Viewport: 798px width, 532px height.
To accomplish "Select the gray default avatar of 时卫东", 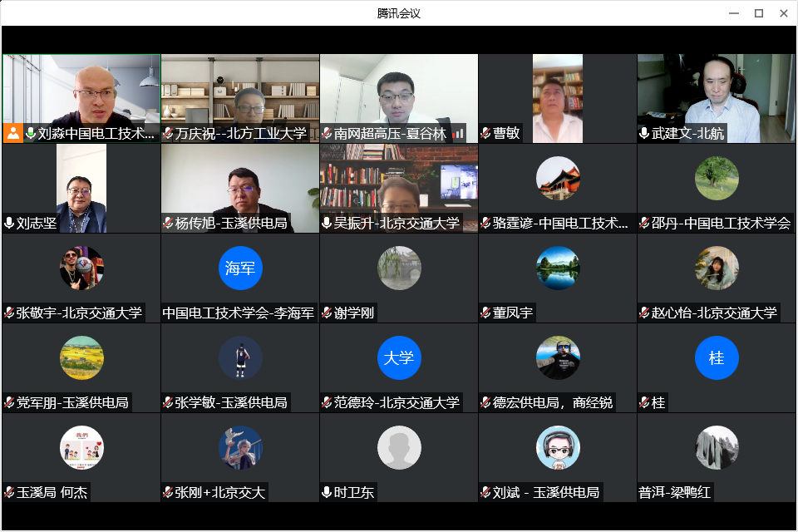I will [399, 447].
